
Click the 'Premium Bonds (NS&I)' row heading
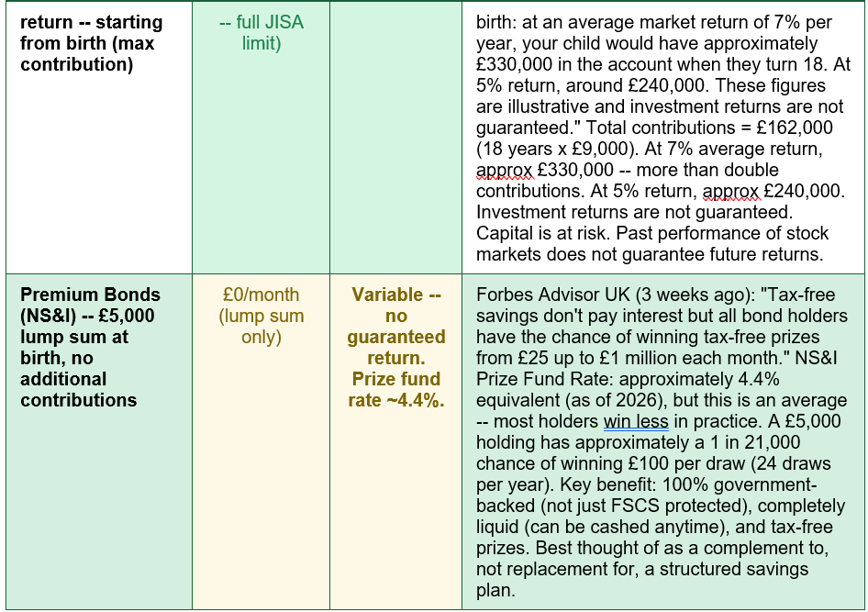[x=90, y=305]
